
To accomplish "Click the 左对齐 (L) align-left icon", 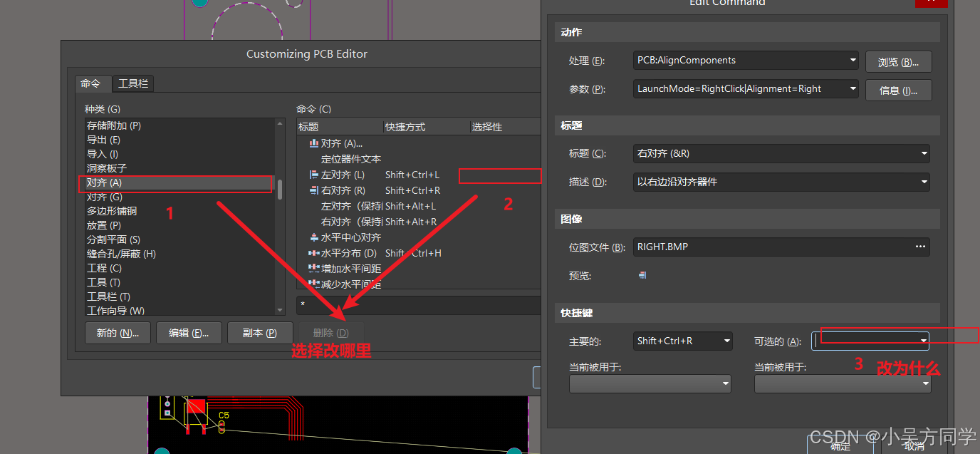I will click(313, 175).
